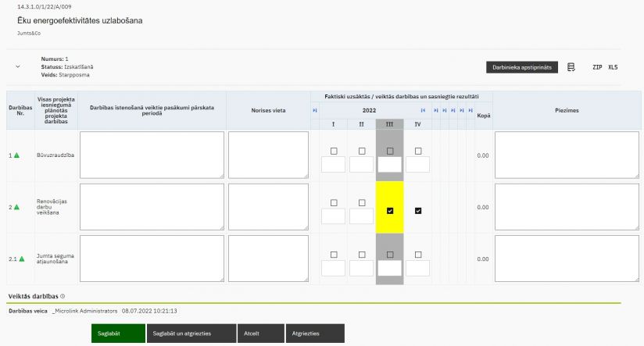Screen dimensions: 644x346
Task: Click Norises vieta field for Renovācijas darbu veikšana
Action: pyautogui.click(x=269, y=207)
